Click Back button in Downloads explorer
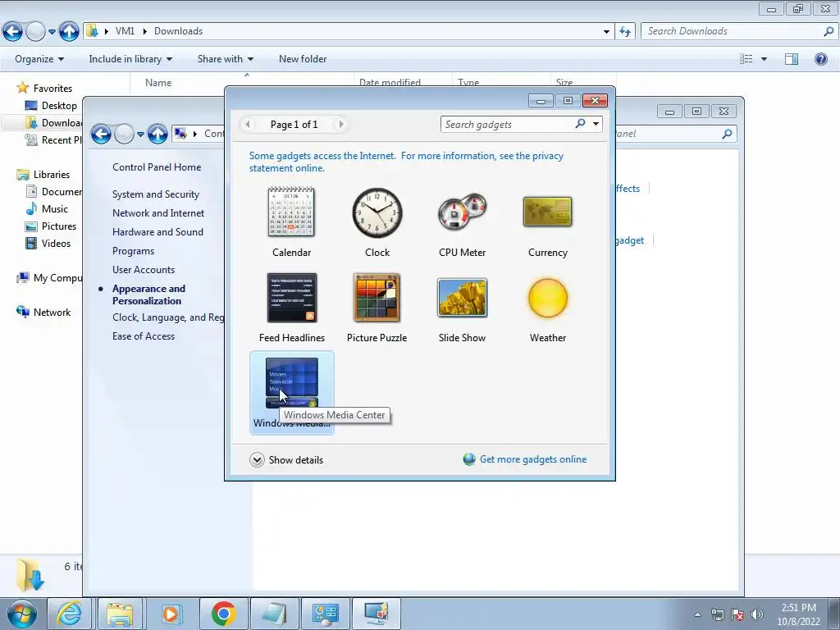Viewport: 840px width, 630px height. (x=13, y=31)
